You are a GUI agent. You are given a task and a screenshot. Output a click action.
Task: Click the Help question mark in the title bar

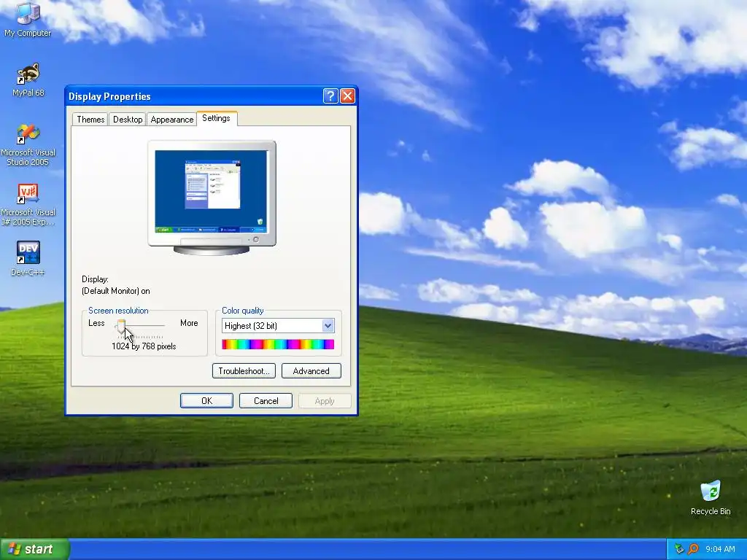pos(330,96)
